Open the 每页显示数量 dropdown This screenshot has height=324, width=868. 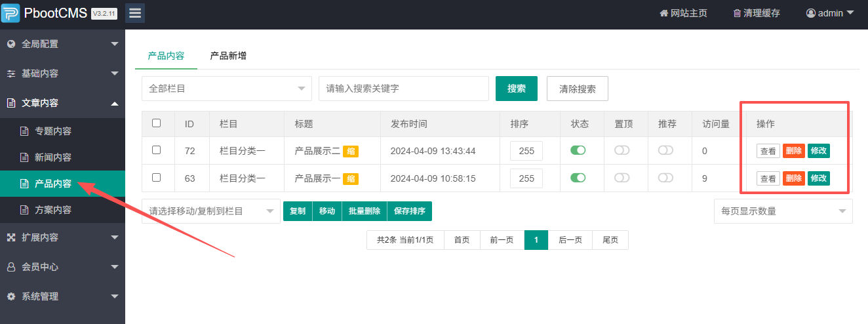click(x=783, y=211)
